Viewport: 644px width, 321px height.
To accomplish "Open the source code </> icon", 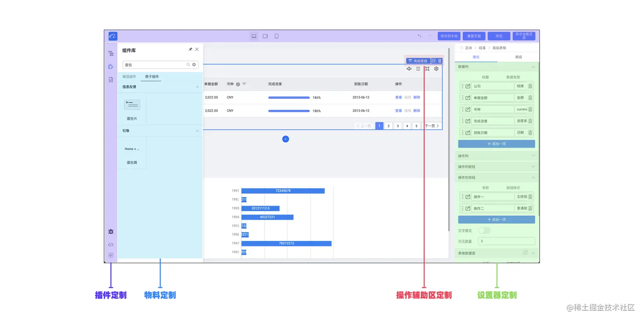I will [111, 245].
